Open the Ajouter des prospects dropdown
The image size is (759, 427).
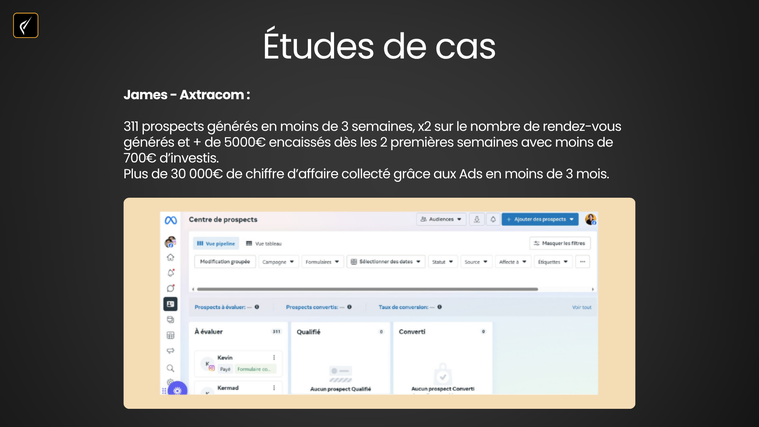[x=540, y=219]
